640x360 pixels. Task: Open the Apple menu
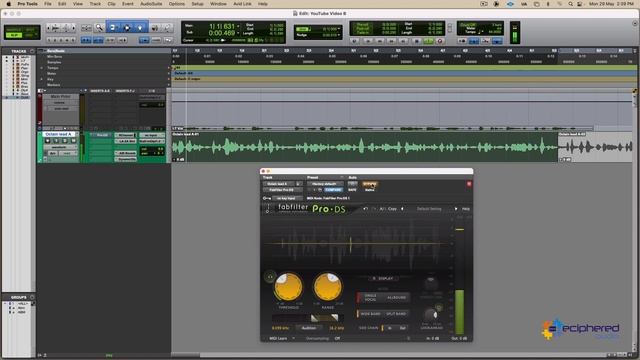pos(9,4)
